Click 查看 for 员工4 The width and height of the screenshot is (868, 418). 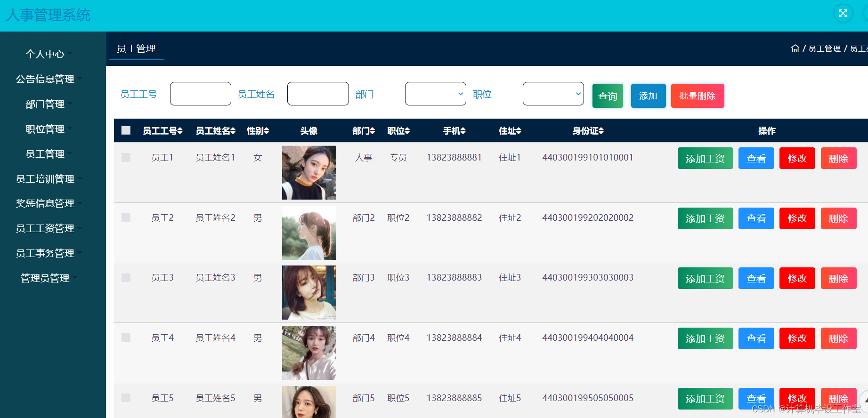756,338
